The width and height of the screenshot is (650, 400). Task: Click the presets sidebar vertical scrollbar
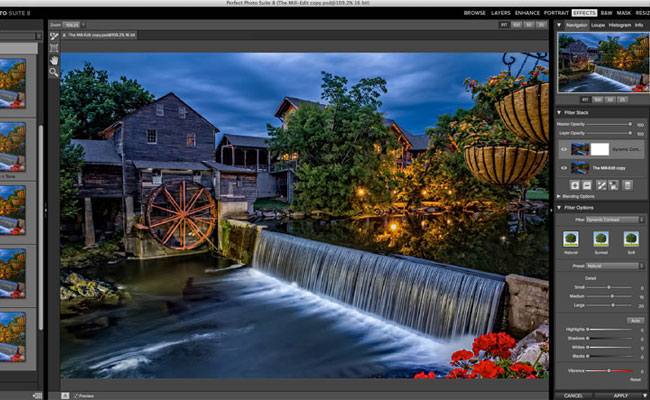coord(41,228)
